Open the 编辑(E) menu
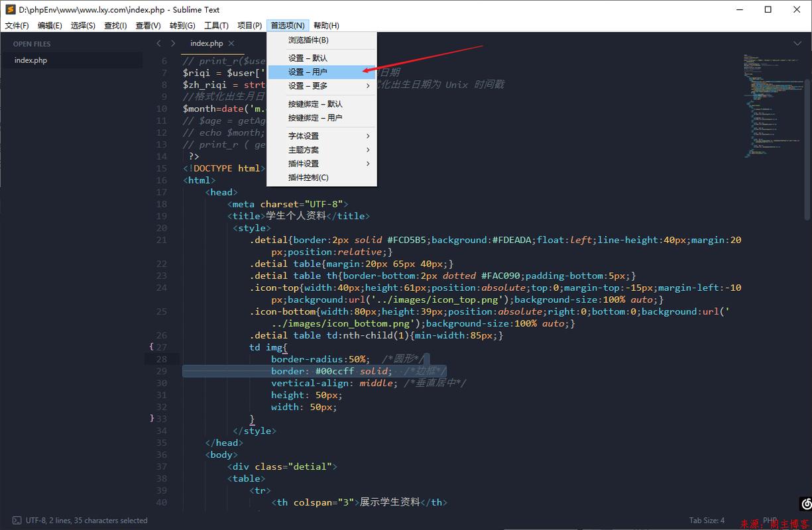 point(50,25)
